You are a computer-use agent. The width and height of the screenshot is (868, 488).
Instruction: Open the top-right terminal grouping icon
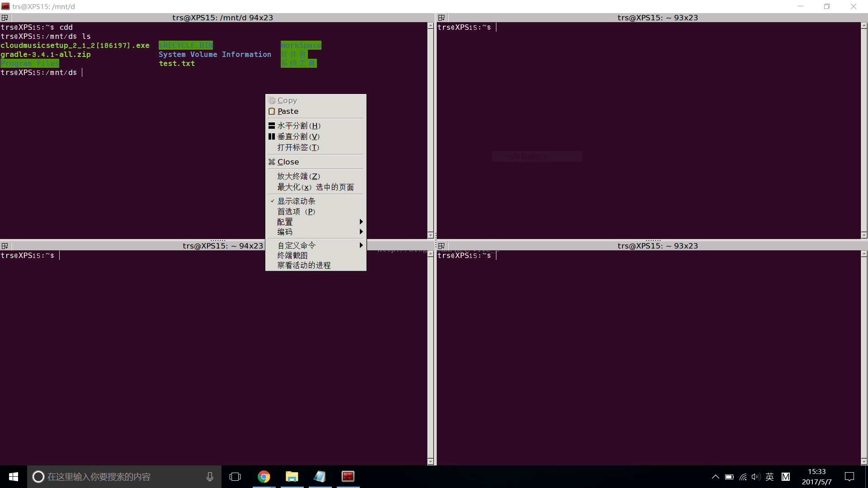(442, 18)
